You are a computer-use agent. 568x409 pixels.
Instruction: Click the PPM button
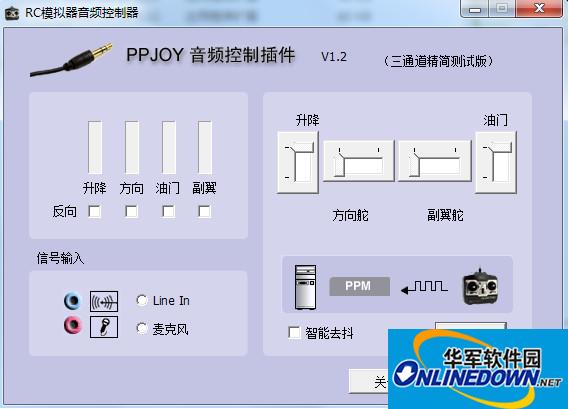click(359, 286)
